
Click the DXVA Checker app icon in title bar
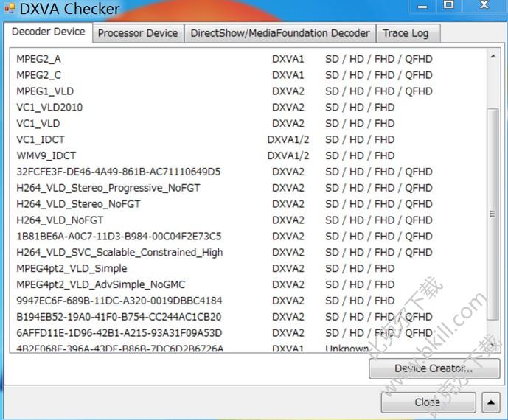click(10, 8)
